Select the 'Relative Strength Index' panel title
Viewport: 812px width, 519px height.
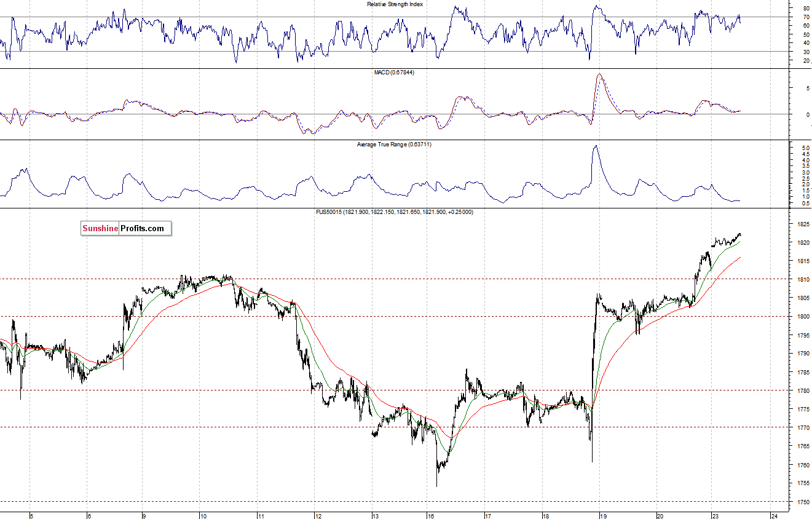pos(395,4)
